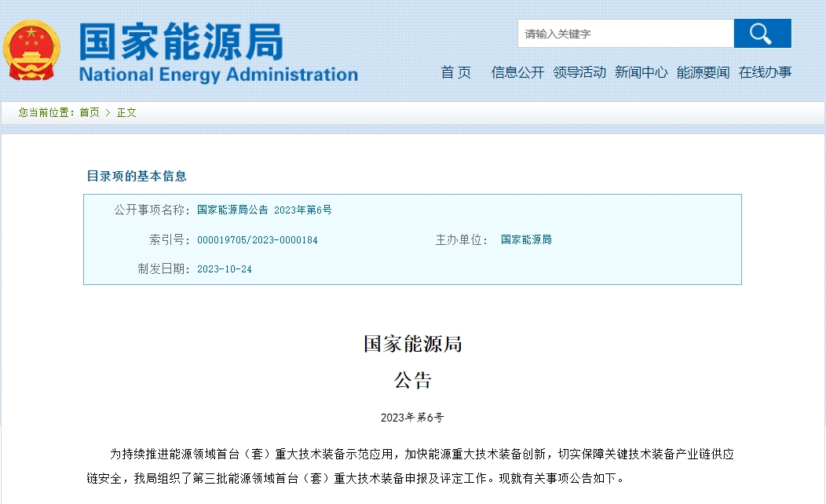Viewport: 826px width, 504px height.
Task: Click the large blue 国家能源局 site title
Action: click(x=181, y=42)
